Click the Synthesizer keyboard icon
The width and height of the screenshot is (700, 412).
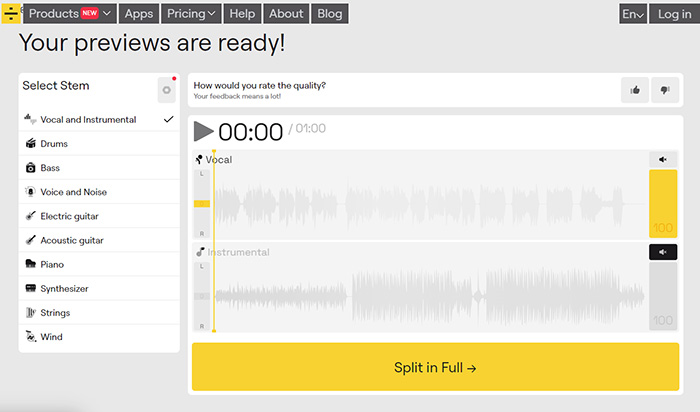[30, 288]
